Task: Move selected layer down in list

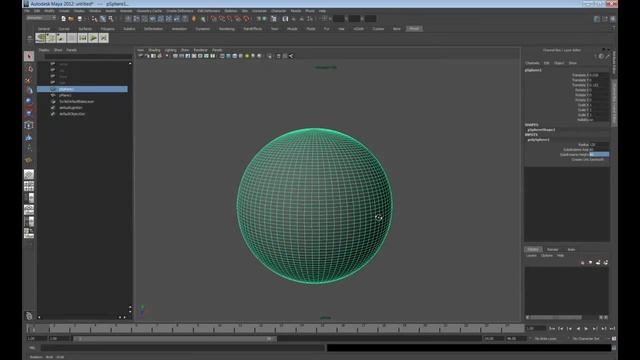Action: point(590,262)
